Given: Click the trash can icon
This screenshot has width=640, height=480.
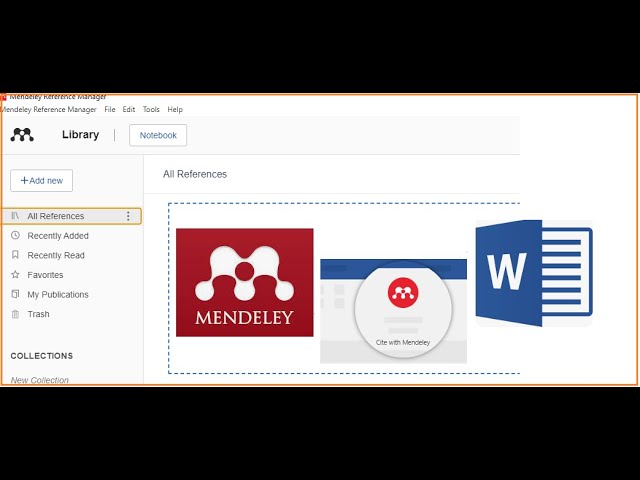Looking at the screenshot, I should pyautogui.click(x=15, y=314).
